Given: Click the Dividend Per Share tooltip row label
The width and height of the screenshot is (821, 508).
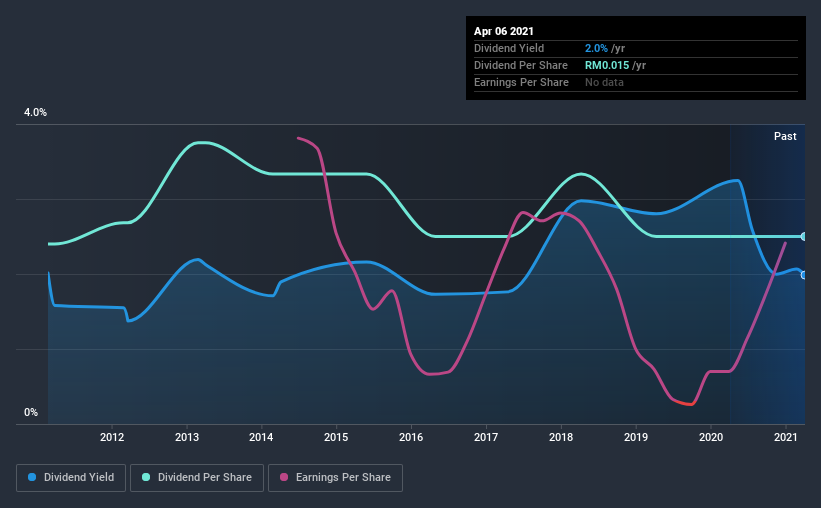Looking at the screenshot, I should click(x=520, y=65).
